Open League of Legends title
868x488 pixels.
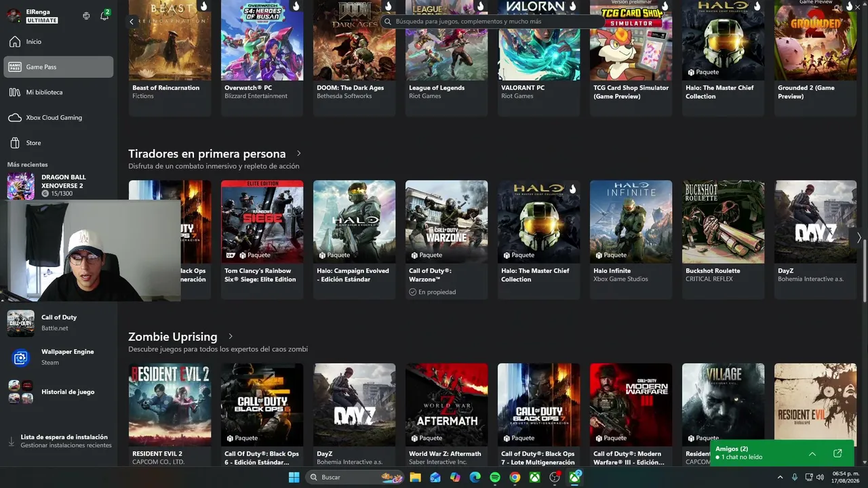437,87
